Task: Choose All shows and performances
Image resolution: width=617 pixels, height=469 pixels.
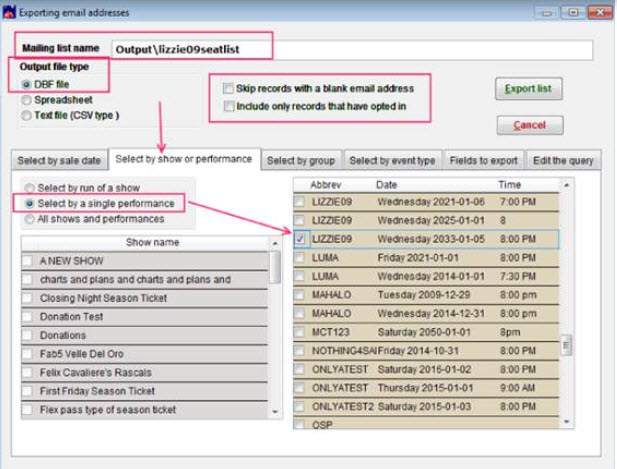Action: [x=30, y=219]
